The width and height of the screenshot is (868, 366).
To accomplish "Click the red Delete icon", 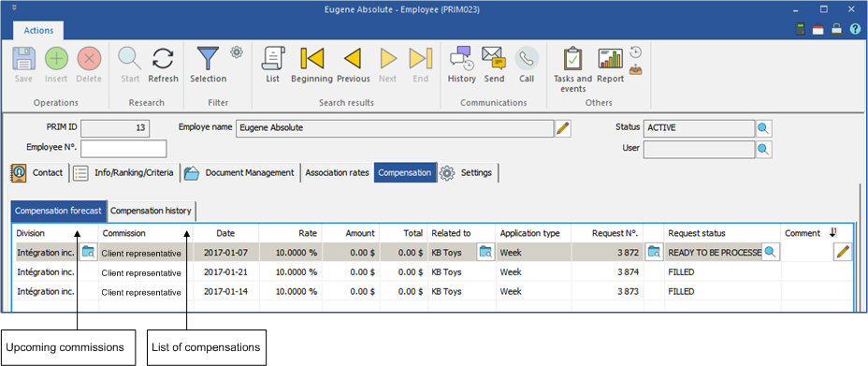I will coord(89,58).
